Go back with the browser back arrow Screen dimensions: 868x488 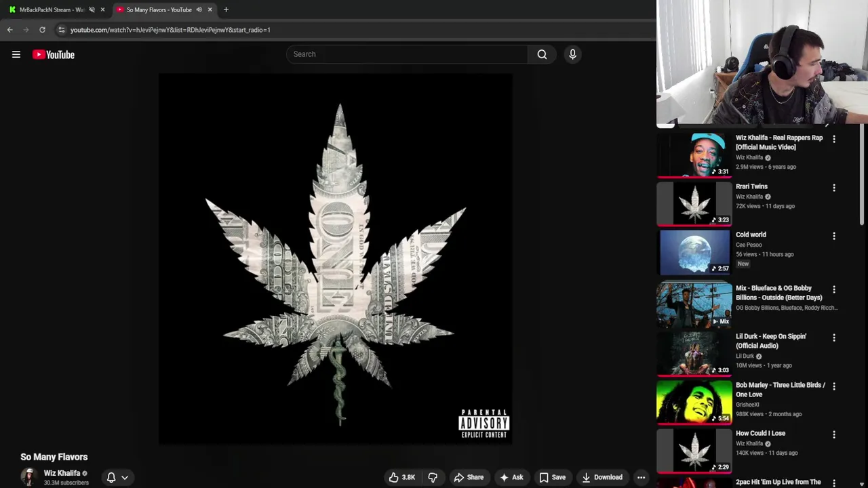[x=10, y=30]
